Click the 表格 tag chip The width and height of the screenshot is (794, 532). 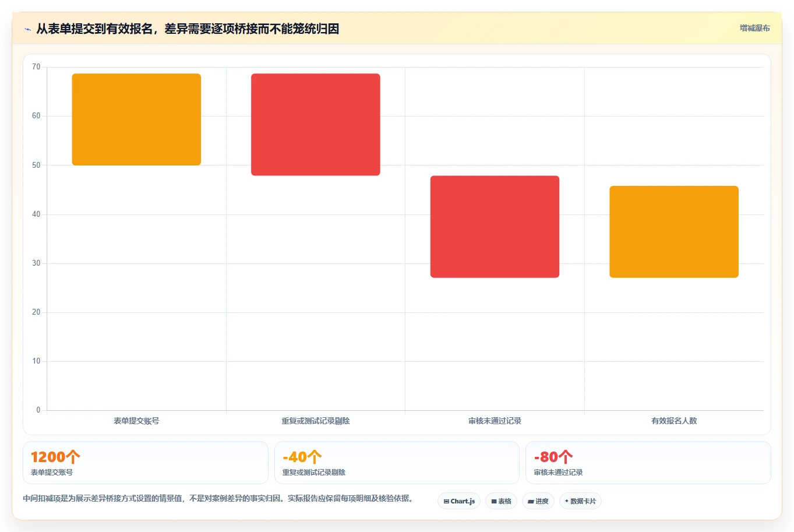tap(501, 501)
